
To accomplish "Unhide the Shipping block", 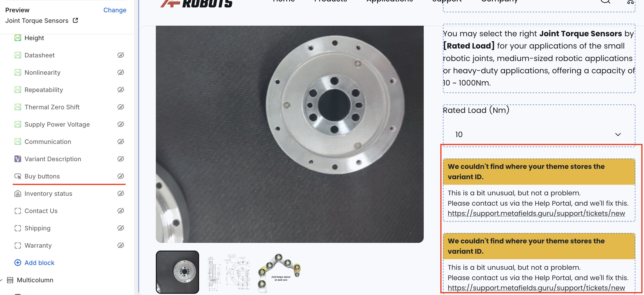I will [121, 228].
